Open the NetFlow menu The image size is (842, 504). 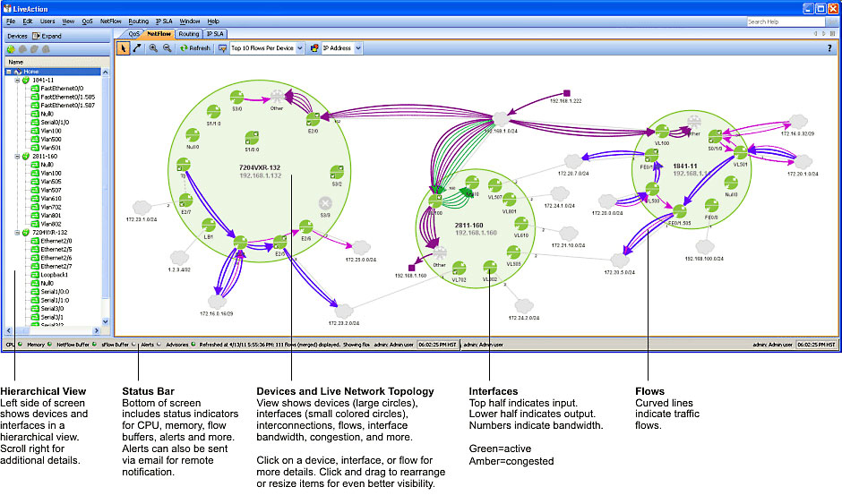[x=110, y=21]
